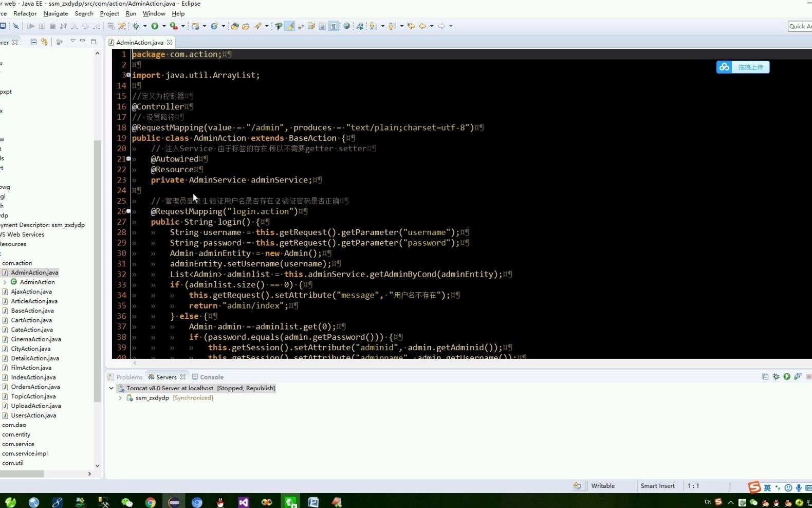The height and width of the screenshot is (508, 812).
Task: Open WeChat from the taskbar
Action: (x=127, y=502)
